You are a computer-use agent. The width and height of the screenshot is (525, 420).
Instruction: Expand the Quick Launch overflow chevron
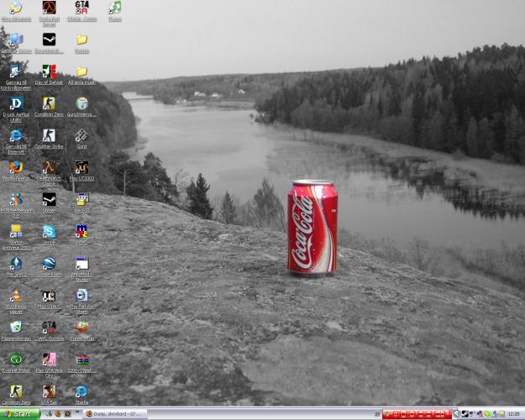(x=76, y=413)
